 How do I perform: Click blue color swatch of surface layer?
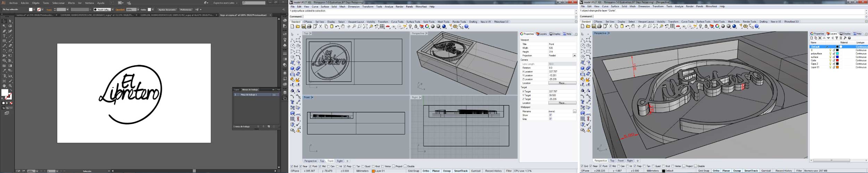click(837, 57)
